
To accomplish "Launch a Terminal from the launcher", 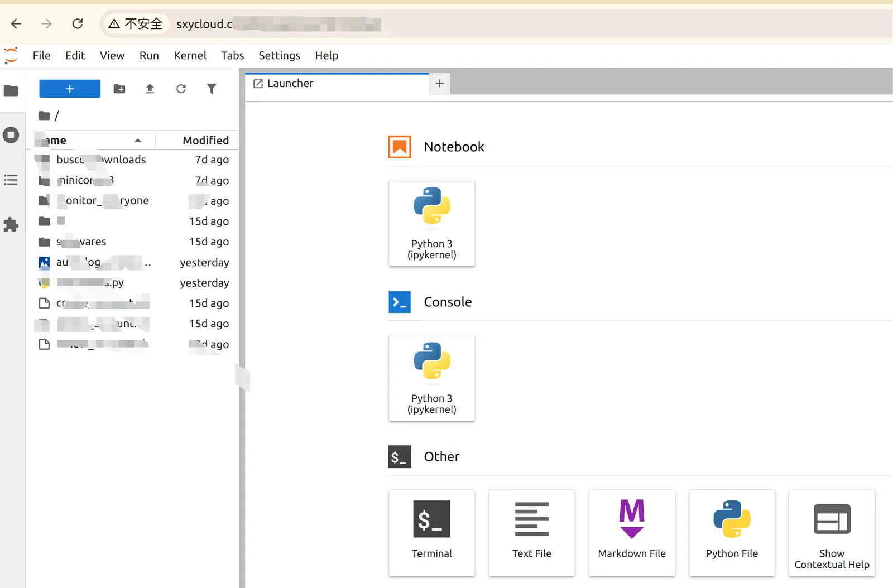I will (431, 532).
